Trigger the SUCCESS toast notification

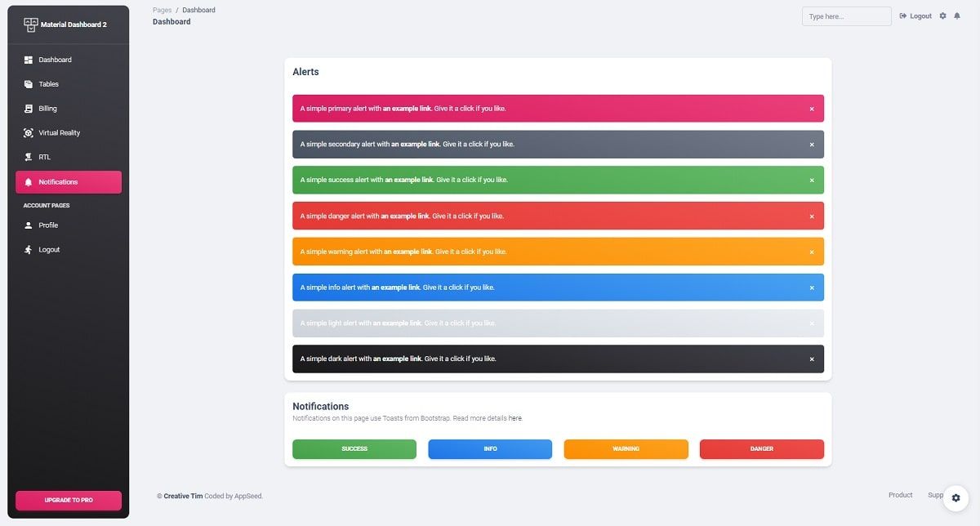tap(354, 448)
